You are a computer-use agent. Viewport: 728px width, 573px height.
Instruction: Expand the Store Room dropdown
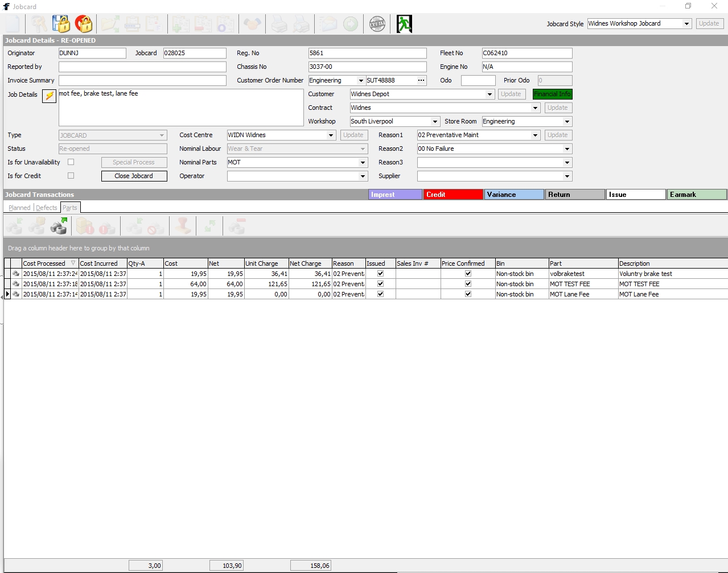[567, 121]
